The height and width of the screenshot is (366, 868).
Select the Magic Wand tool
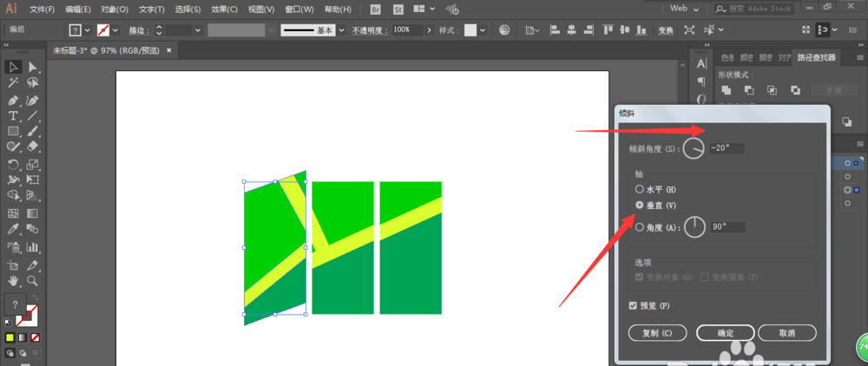pos(13,82)
